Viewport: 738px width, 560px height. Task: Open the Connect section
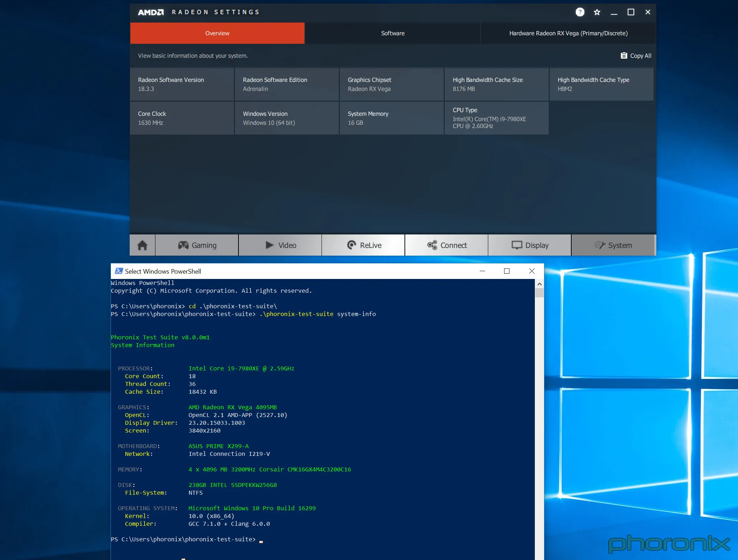pos(447,245)
